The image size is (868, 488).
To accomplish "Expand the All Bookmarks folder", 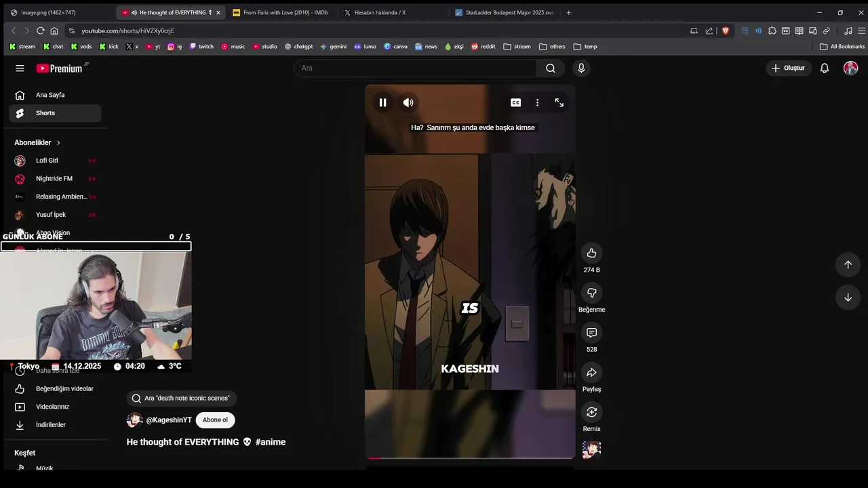I will (x=842, y=47).
